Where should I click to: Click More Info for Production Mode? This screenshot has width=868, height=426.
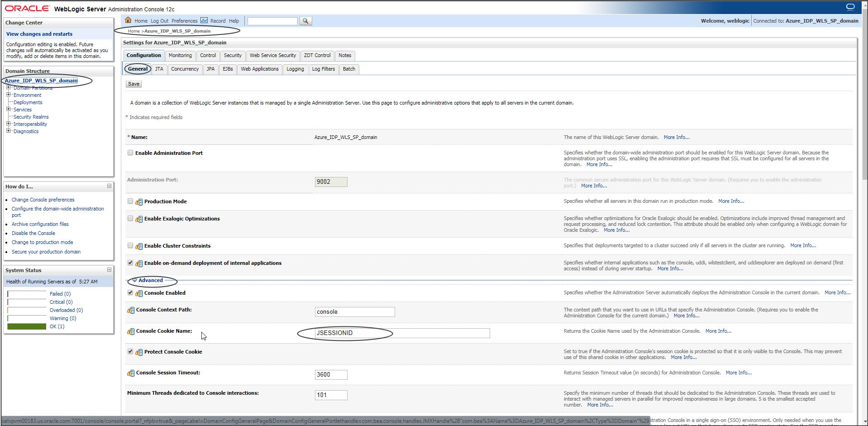731,201
